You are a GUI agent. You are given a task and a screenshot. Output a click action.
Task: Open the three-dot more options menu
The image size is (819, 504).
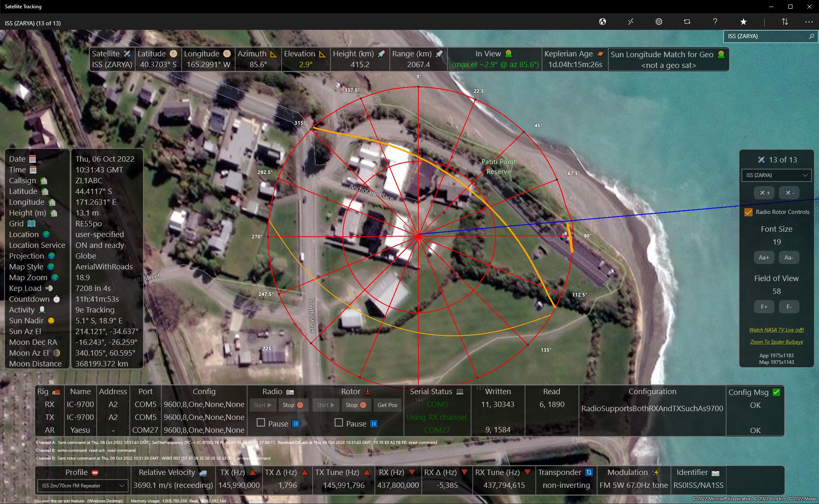tap(809, 22)
